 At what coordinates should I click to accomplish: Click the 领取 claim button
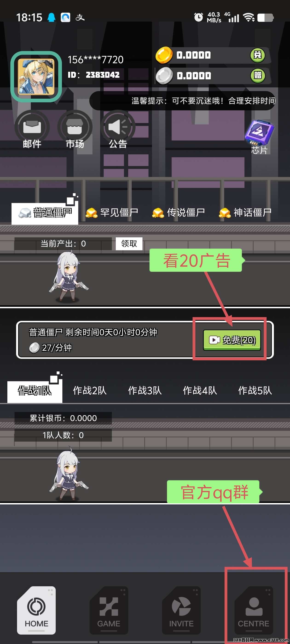point(129,244)
